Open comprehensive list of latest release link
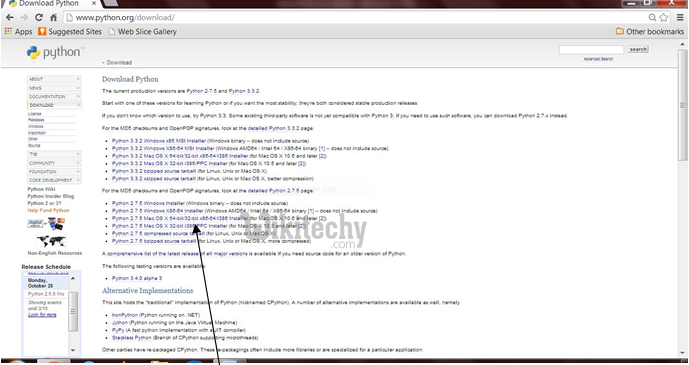 pyautogui.click(x=177, y=254)
